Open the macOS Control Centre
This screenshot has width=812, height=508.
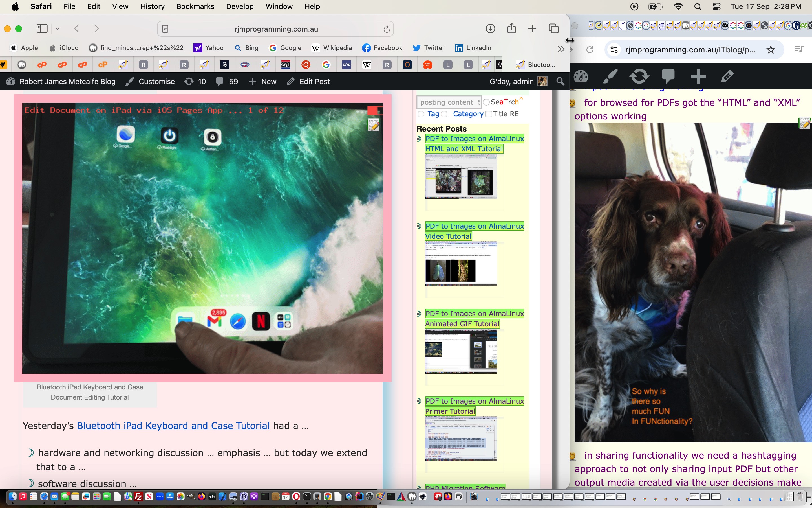[716, 6]
